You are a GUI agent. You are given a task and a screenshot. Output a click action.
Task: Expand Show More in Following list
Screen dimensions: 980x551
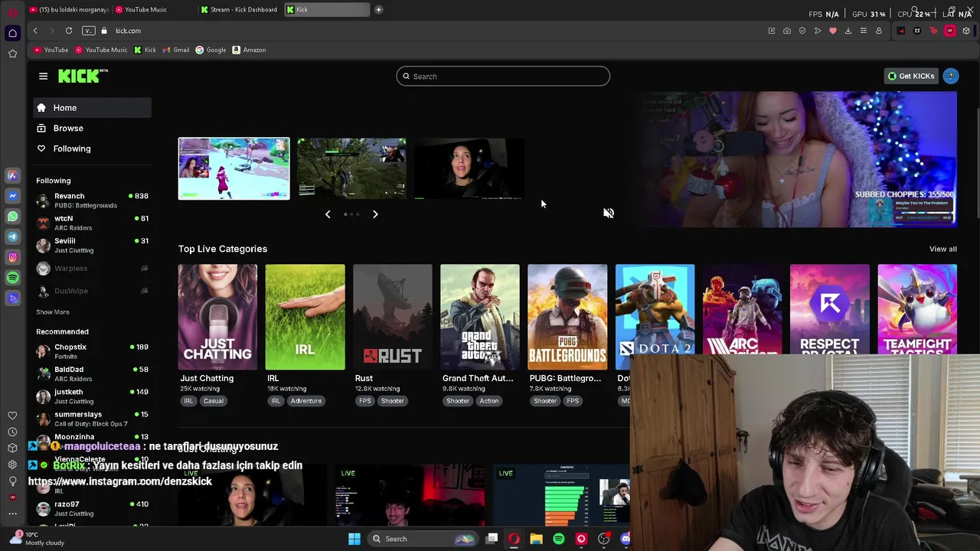pos(53,312)
